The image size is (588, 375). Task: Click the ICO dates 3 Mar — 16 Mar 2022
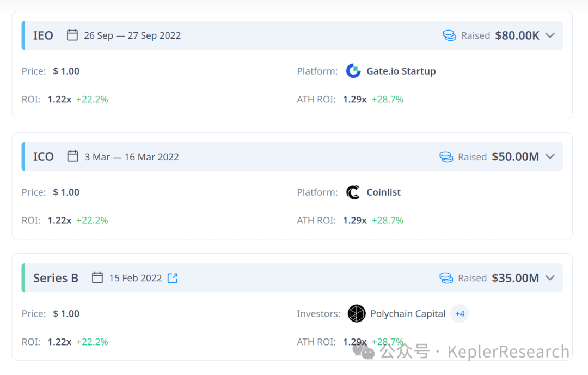tap(132, 156)
